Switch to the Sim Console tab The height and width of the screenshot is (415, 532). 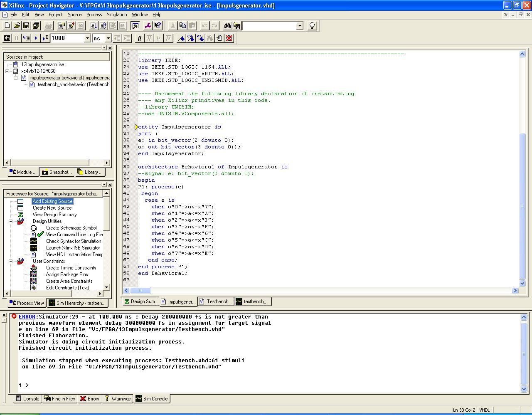[x=152, y=399]
